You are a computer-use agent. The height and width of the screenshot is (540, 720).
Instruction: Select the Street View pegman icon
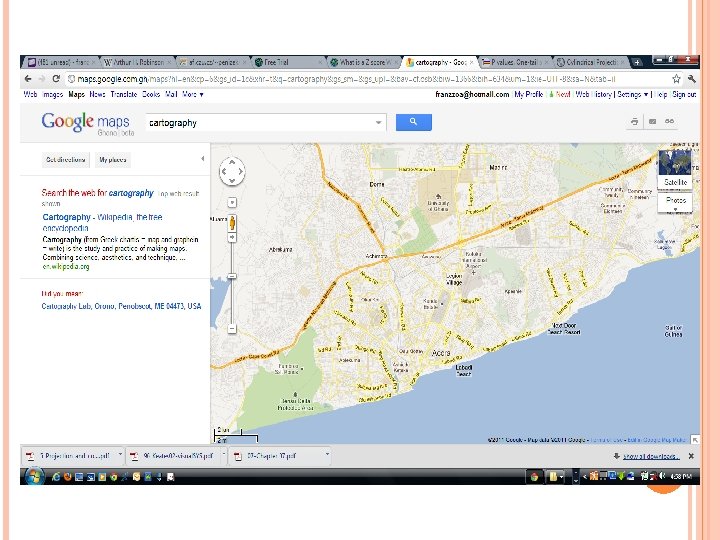coord(232,223)
